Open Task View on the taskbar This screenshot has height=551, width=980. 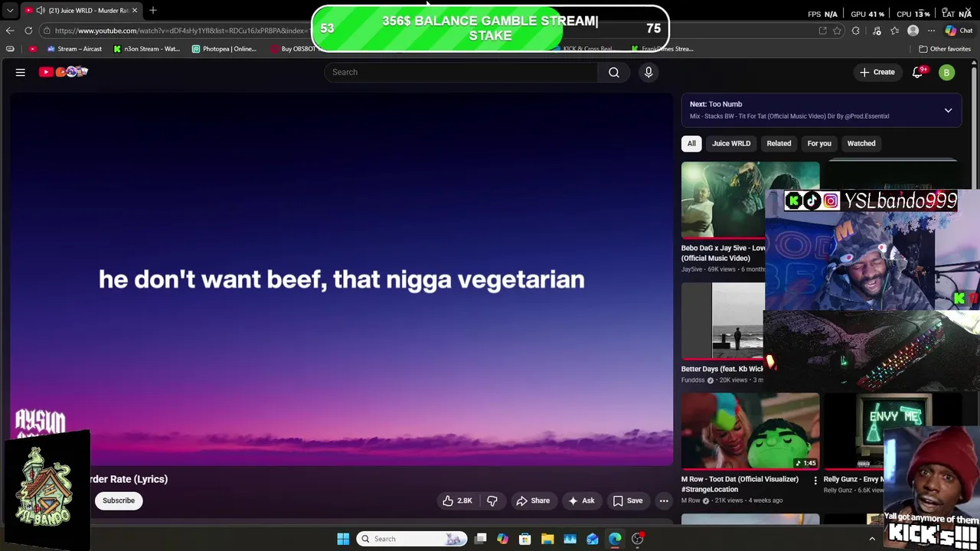coord(481,539)
